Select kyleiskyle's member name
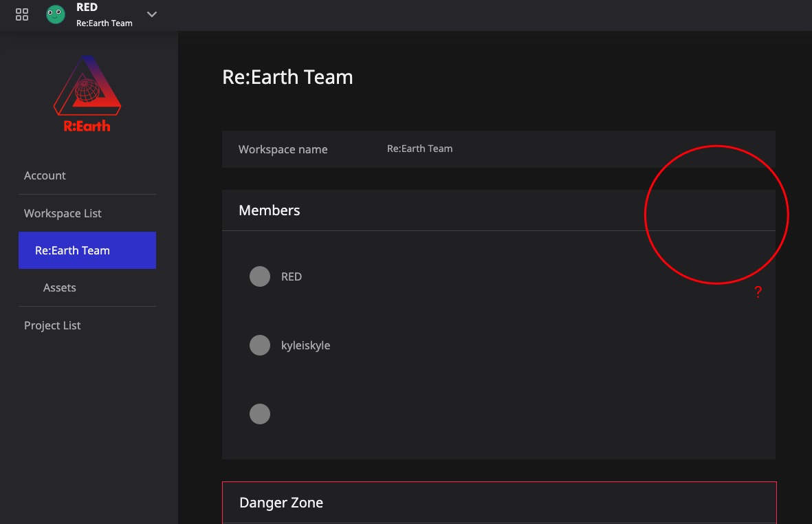Viewport: 812px width, 524px height. point(305,345)
